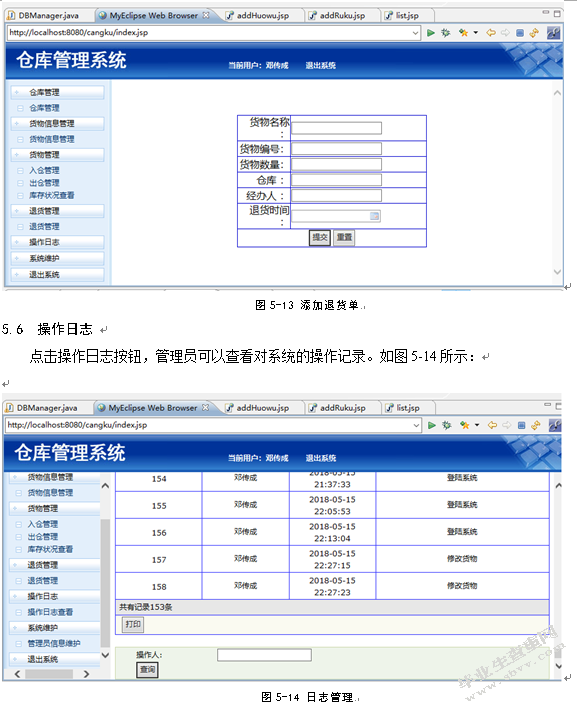577x707 pixels.
Task: Click the Refresh arrows icon in Figure 5-13 toolbar
Action: (534, 32)
